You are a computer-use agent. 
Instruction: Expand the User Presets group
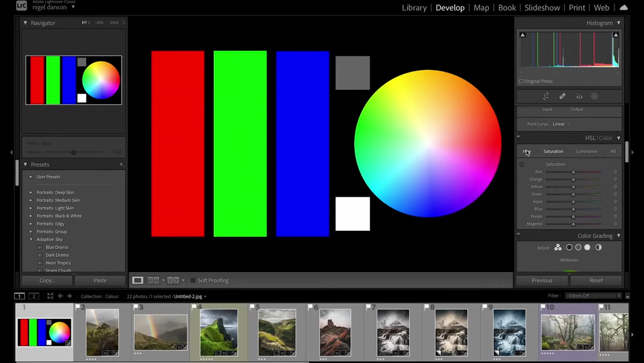tap(31, 177)
